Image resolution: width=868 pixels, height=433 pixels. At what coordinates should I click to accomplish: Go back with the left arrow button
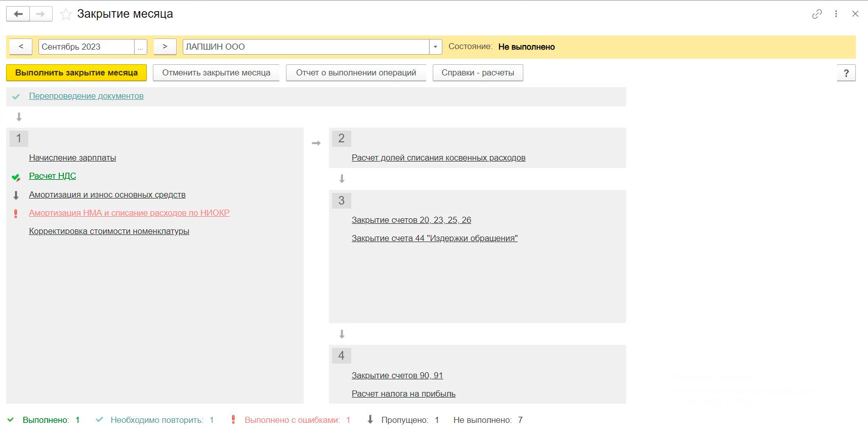tap(18, 14)
